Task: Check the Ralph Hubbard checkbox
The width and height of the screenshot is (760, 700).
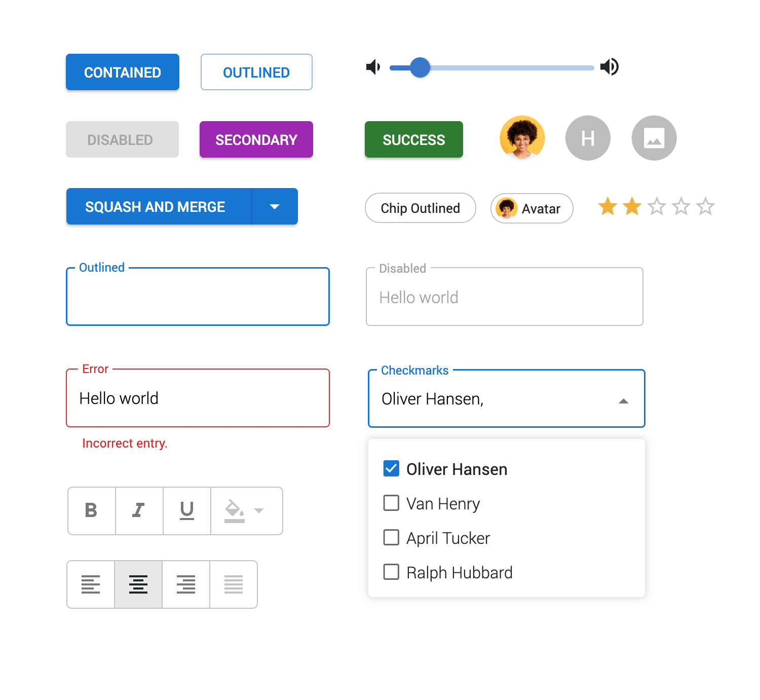Action: tap(391, 572)
